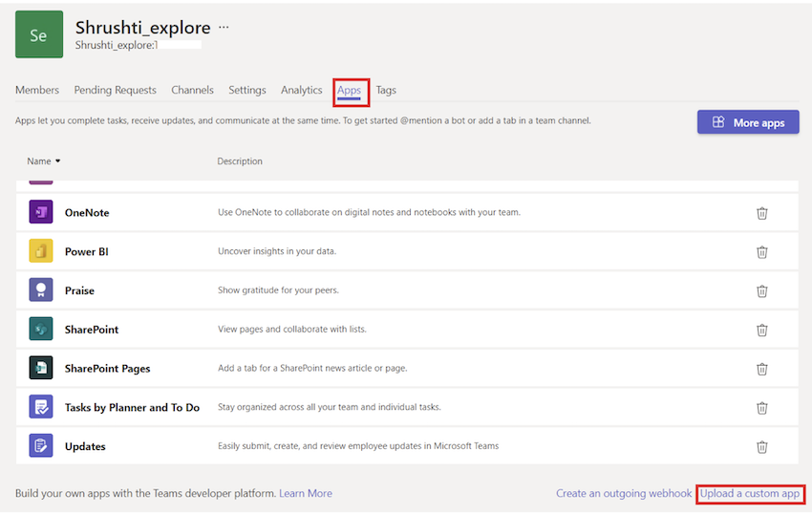812x514 pixels.
Task: Select the Apps tab
Action: 349,90
